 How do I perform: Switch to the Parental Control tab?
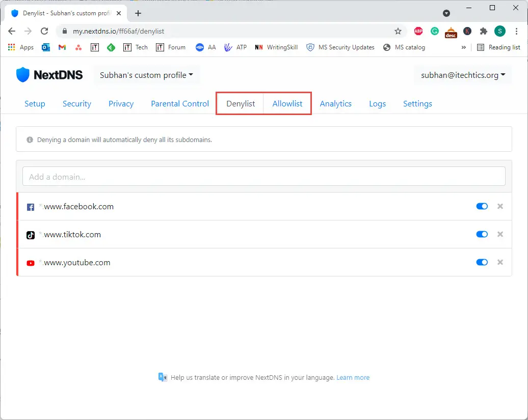[x=180, y=103]
